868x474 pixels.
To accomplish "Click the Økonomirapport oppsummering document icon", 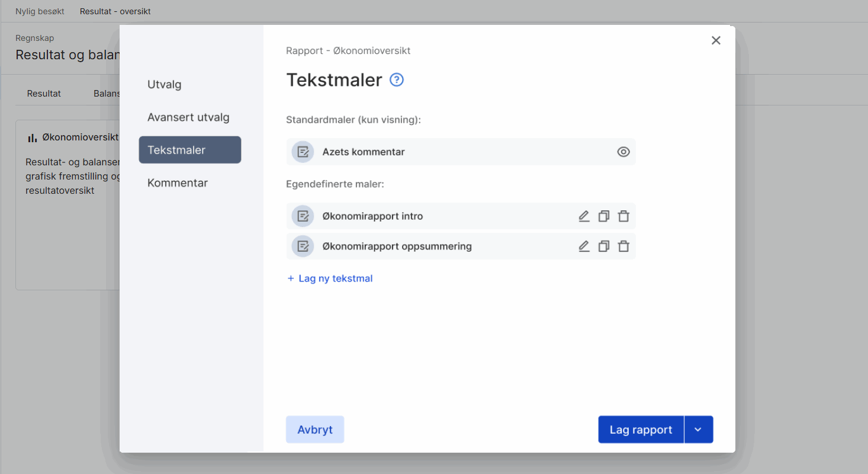I will [303, 246].
